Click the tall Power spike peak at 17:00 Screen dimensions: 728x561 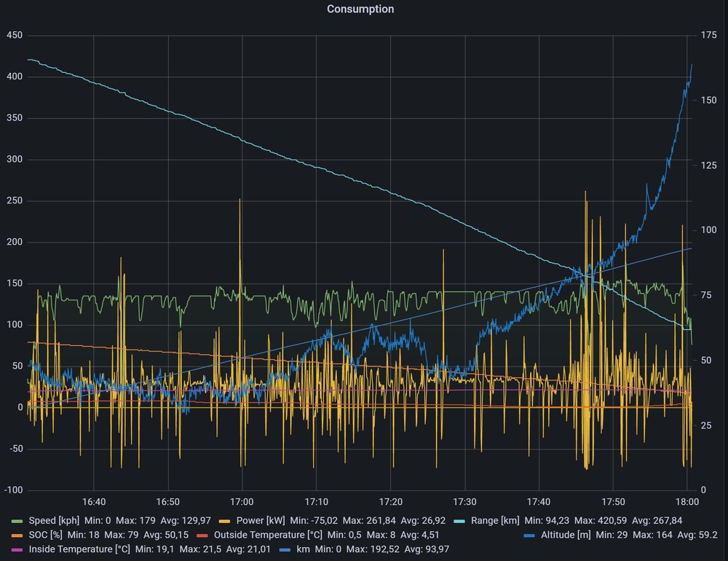point(240,199)
